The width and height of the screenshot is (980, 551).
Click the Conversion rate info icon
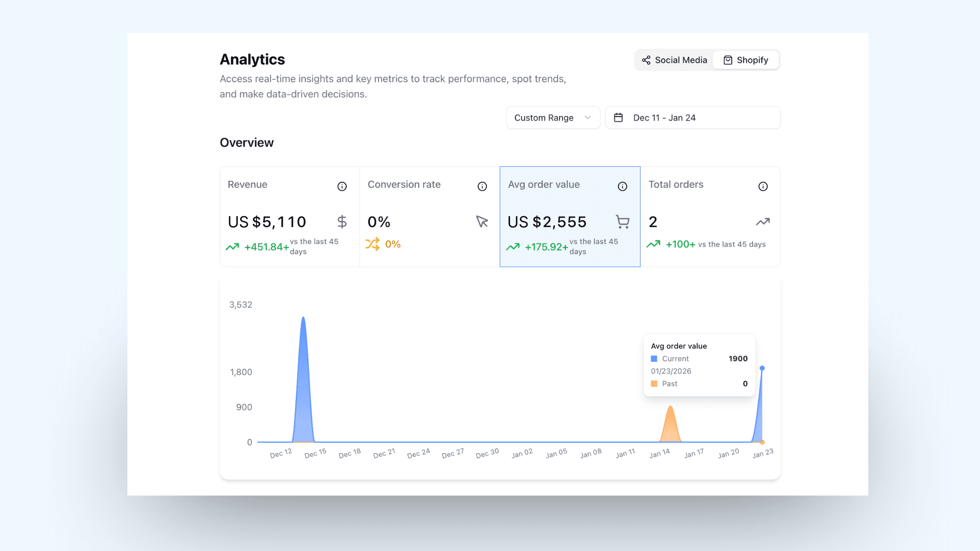[x=482, y=186]
